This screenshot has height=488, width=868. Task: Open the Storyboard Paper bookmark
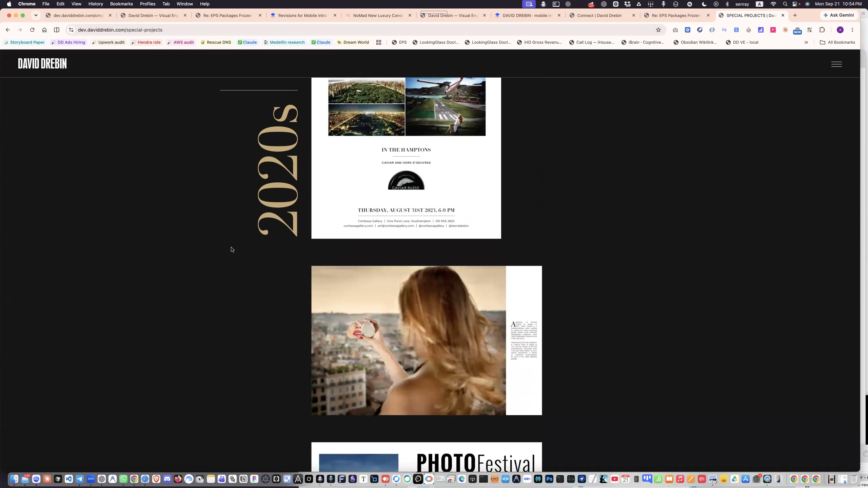tap(24, 42)
